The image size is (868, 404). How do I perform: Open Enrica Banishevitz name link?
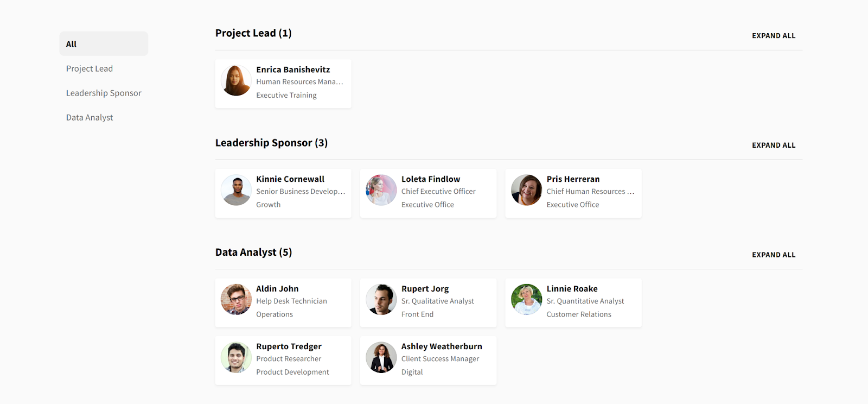coord(293,70)
